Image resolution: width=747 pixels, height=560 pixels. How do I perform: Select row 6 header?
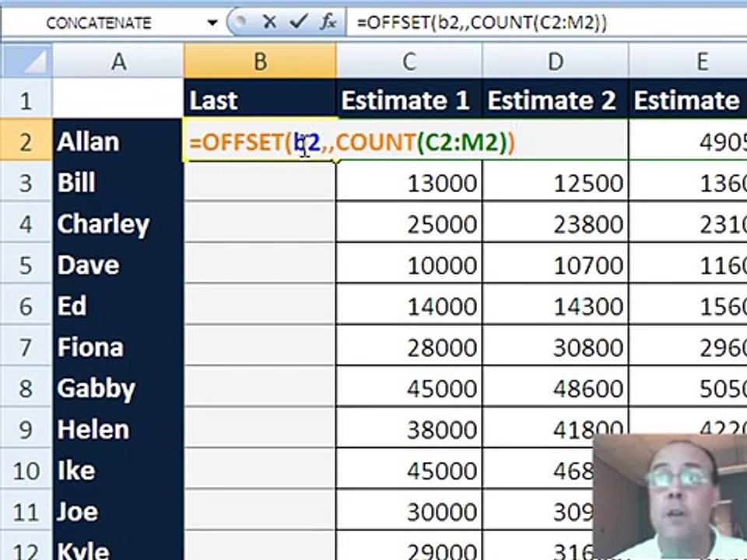pyautogui.click(x=26, y=306)
